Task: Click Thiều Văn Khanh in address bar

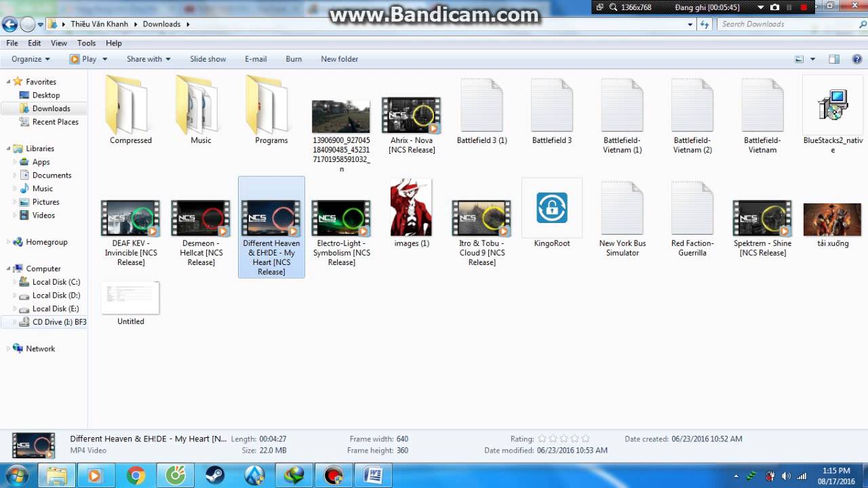Action: [99, 24]
